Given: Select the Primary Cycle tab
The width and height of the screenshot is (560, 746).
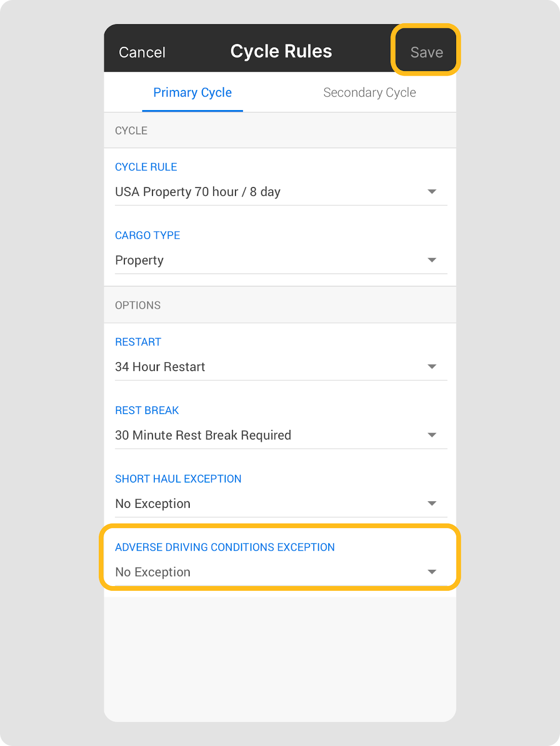Looking at the screenshot, I should 193,93.
